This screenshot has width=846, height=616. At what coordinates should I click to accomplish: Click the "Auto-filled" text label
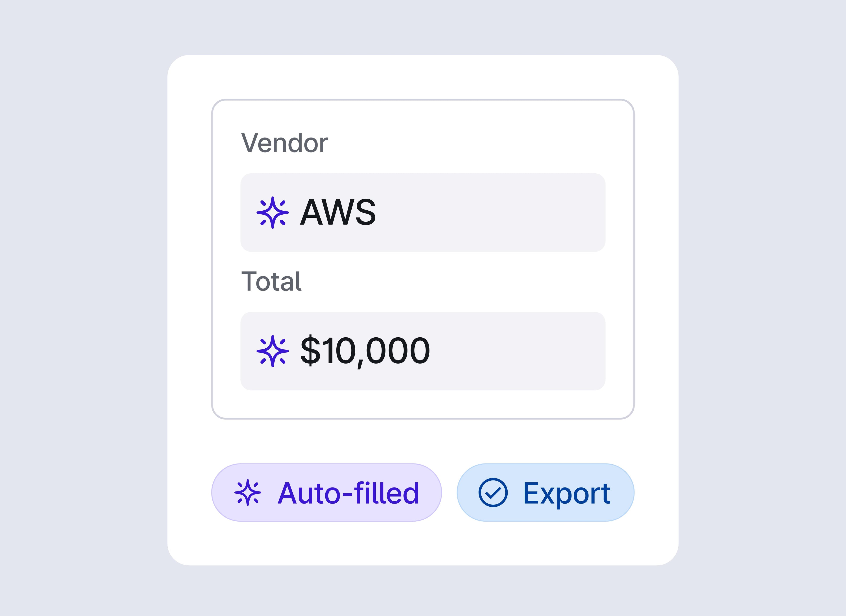(x=348, y=493)
